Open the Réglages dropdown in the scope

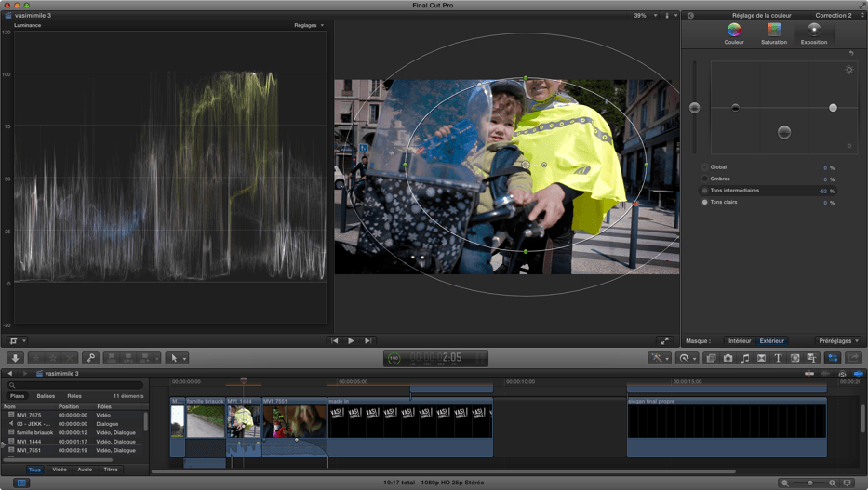pyautogui.click(x=309, y=25)
